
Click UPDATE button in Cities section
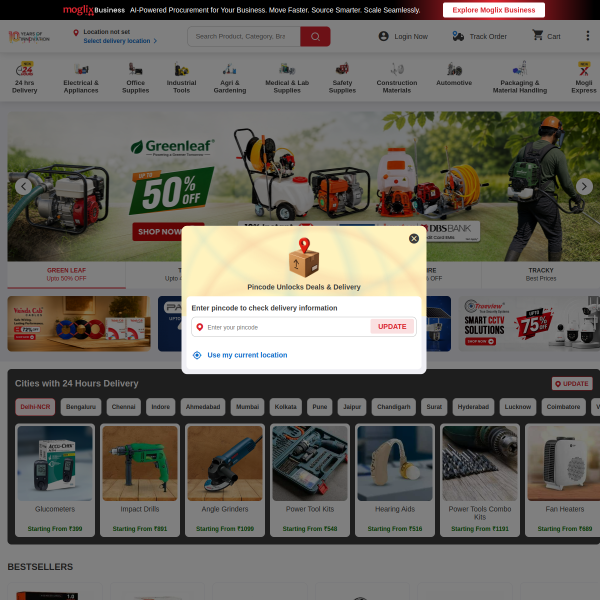coord(572,384)
